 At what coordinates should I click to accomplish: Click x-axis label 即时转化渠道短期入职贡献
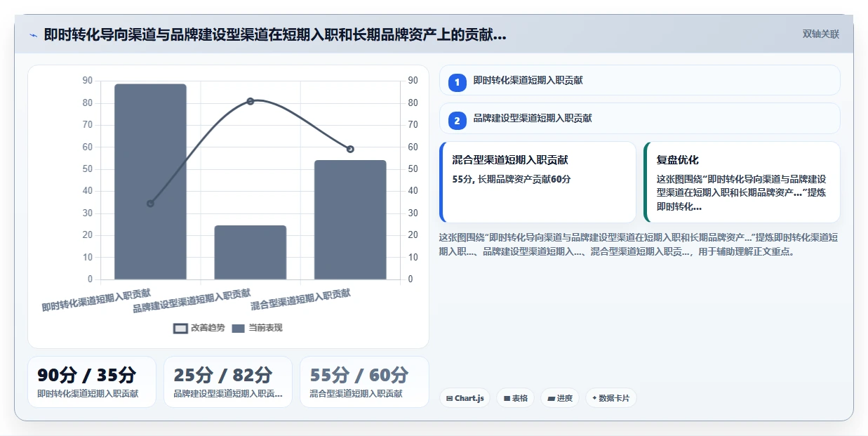[96, 300]
